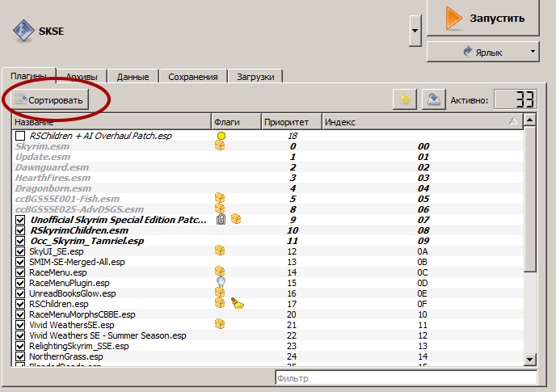The width and height of the screenshot is (556, 392).
Task: Click the shortcut arrow icon on Ярлык
Action: [x=468, y=52]
